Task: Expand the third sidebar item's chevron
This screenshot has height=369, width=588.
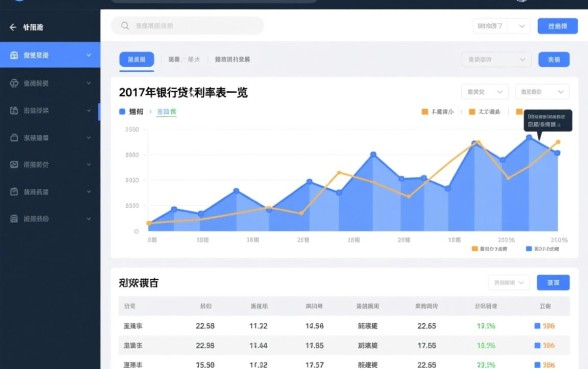Action: coord(88,111)
